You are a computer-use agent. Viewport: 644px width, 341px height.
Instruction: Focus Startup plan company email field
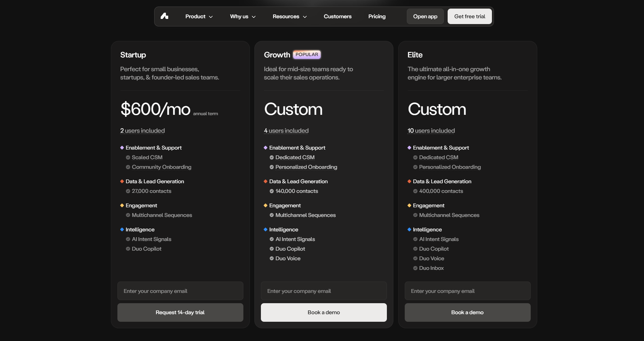click(180, 291)
